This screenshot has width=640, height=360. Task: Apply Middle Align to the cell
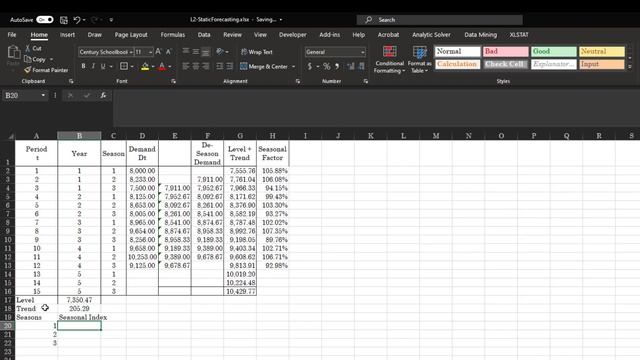pos(196,51)
